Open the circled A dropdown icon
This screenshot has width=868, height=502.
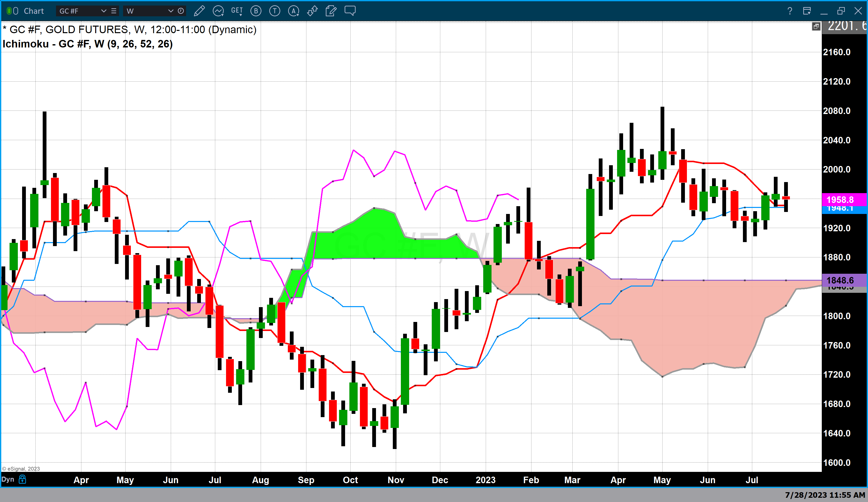click(293, 11)
